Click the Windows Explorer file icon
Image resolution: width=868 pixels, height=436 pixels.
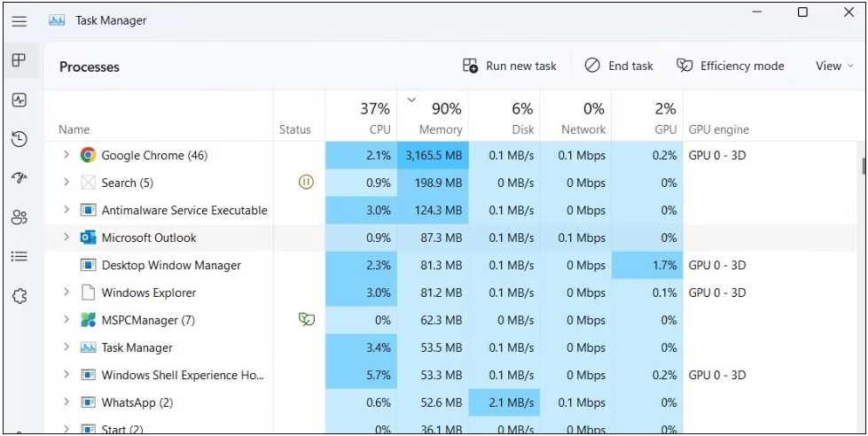coord(88,292)
